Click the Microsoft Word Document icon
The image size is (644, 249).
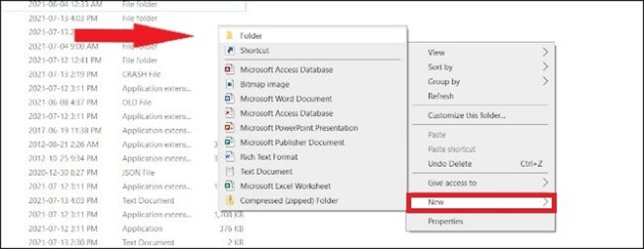[x=229, y=98]
